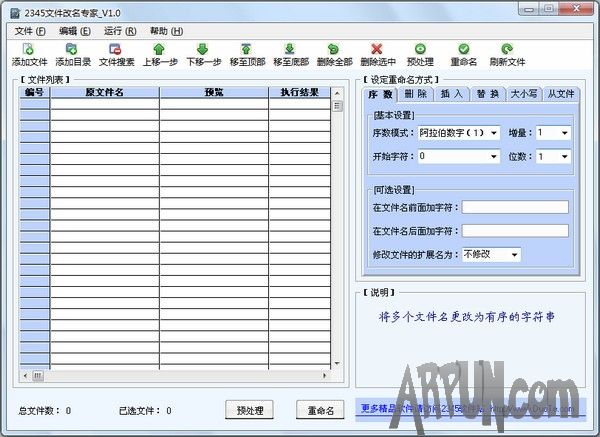Click the 预处理 toolbar icon

420,49
